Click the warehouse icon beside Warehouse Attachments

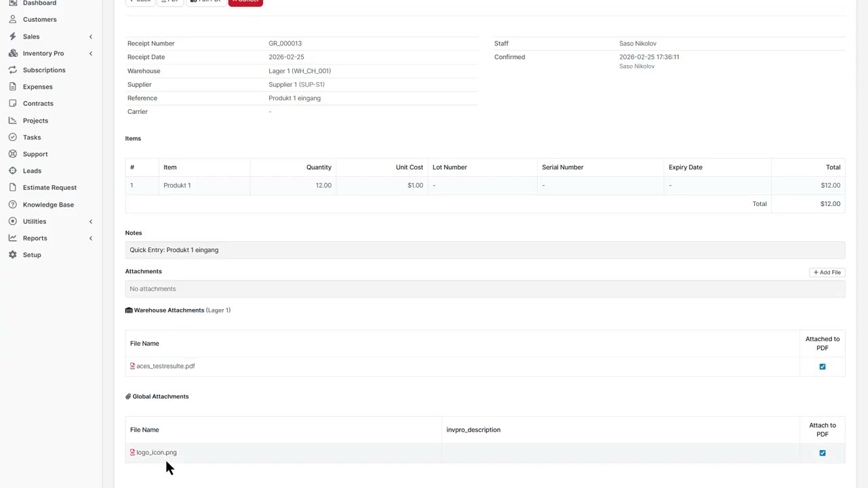[129, 310]
